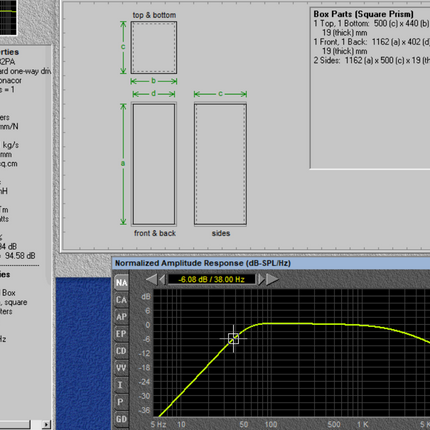This screenshot has width=430, height=430.
Task: Click the 'Box Parts (Square Prism)' heading
Action: click(363, 14)
